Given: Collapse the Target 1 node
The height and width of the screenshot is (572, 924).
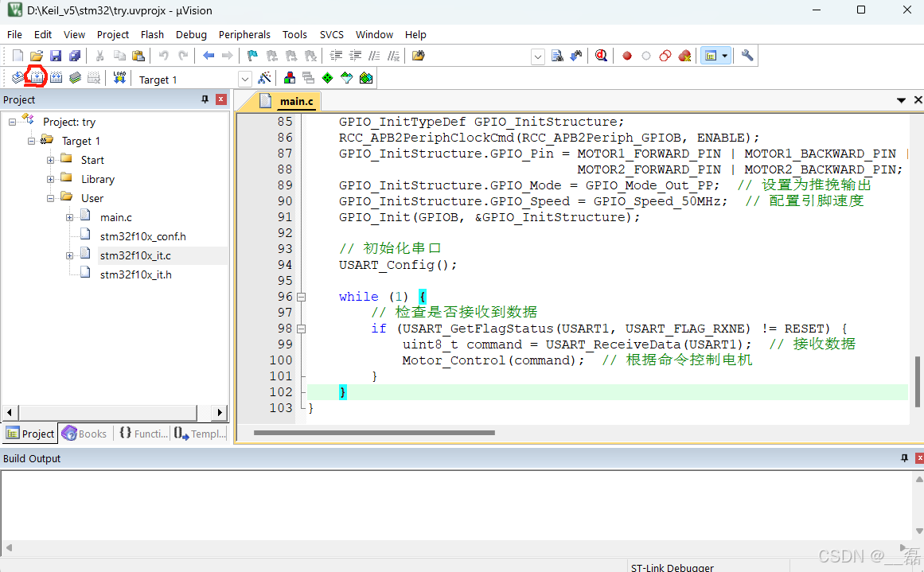Looking at the screenshot, I should (x=31, y=141).
